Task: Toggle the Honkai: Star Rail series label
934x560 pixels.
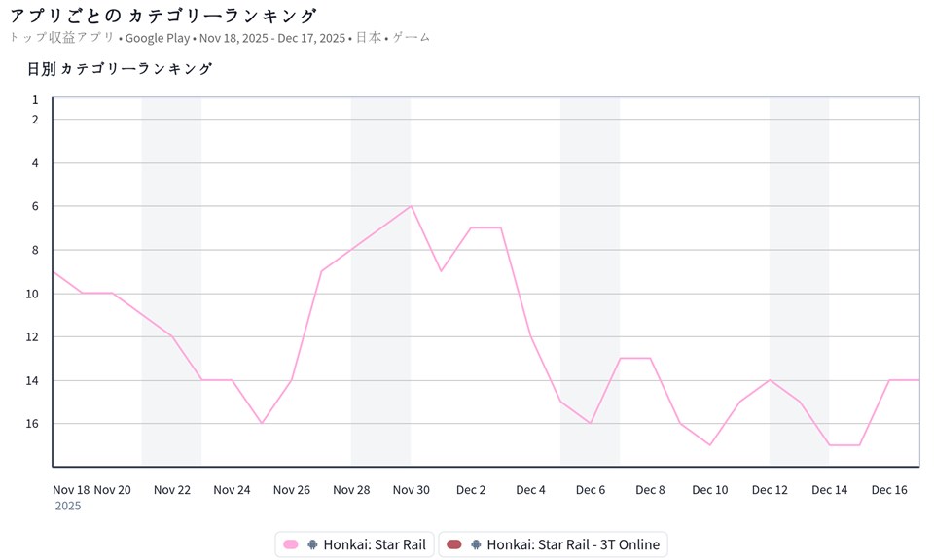Action: 375,544
